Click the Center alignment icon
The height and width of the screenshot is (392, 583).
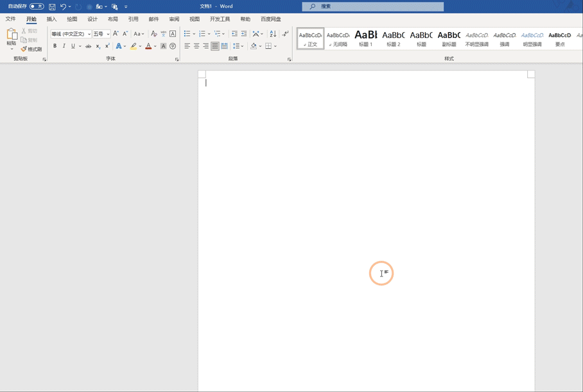pos(196,46)
